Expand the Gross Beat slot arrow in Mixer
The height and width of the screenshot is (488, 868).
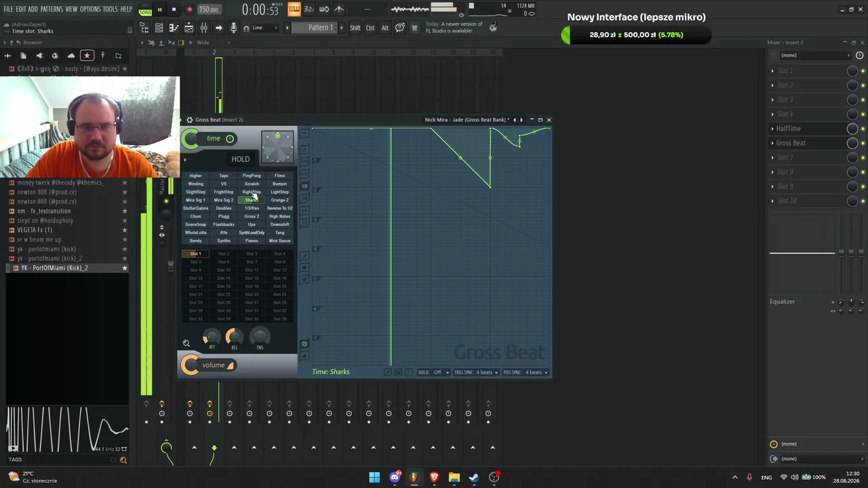(x=772, y=143)
